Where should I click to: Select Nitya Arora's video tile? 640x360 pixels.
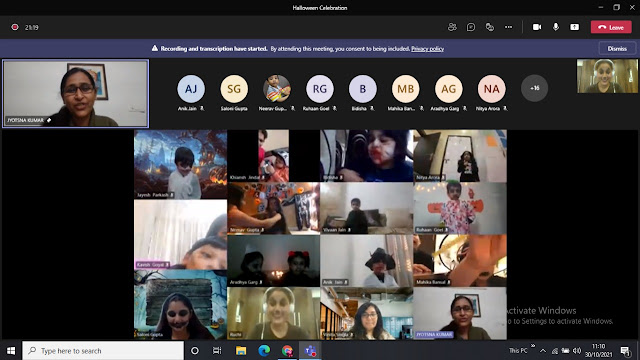[x=460, y=156]
